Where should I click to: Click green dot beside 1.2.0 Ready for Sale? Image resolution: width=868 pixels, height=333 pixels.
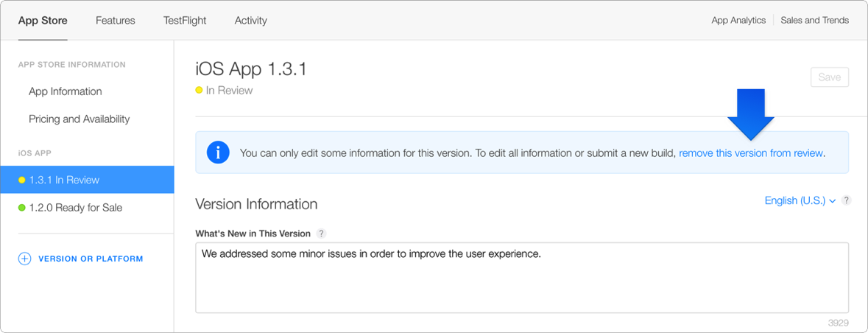(21, 208)
